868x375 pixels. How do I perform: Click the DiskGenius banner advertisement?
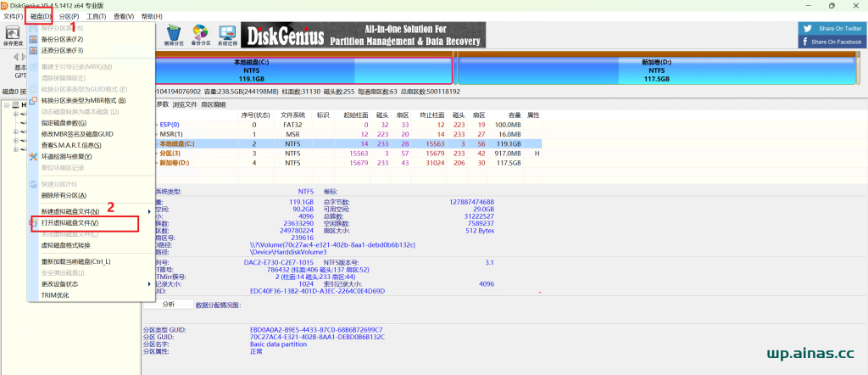(x=363, y=35)
